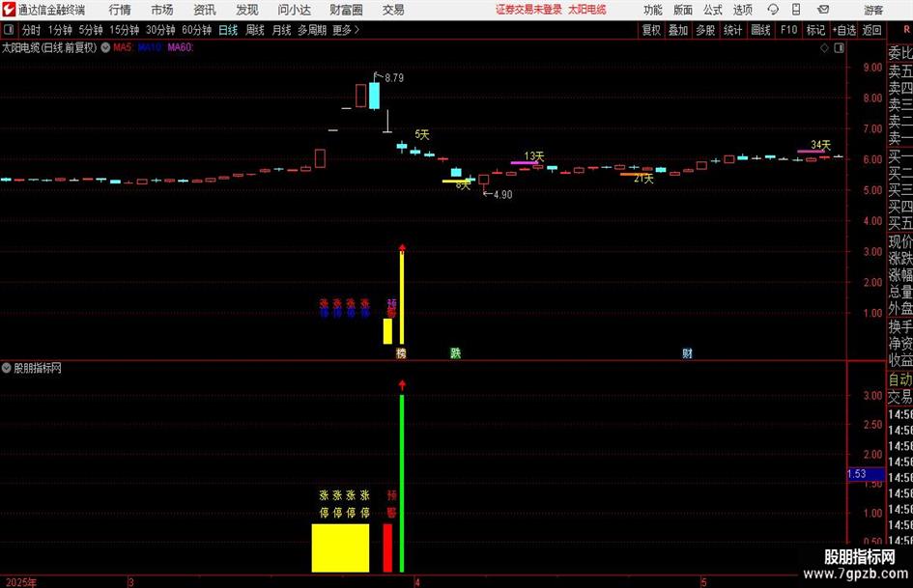Click the 5天 label on chart
Image resolution: width=913 pixels, height=588 pixels.
(422, 134)
